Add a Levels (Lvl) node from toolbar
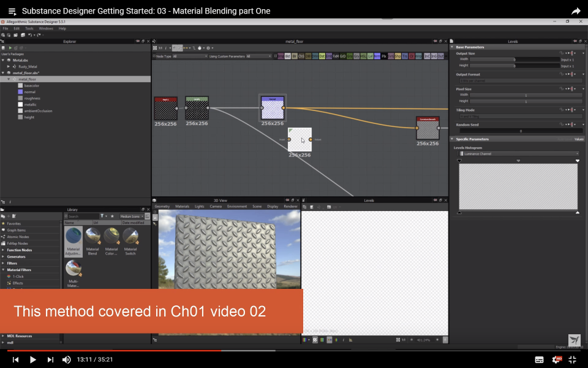Viewport: 588px width, 368px height. tap(370, 56)
